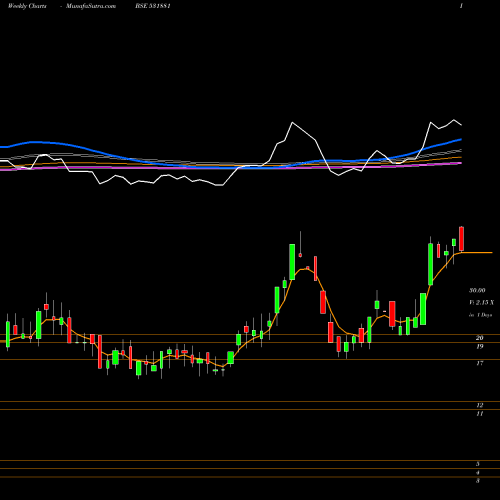500x500 pixels.
Task: Click the price level label 17
Action: (480, 363)
